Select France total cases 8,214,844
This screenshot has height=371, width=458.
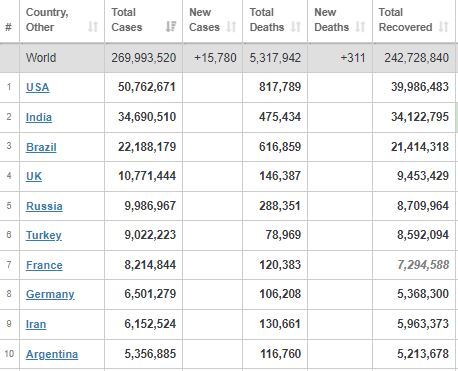[x=150, y=265]
